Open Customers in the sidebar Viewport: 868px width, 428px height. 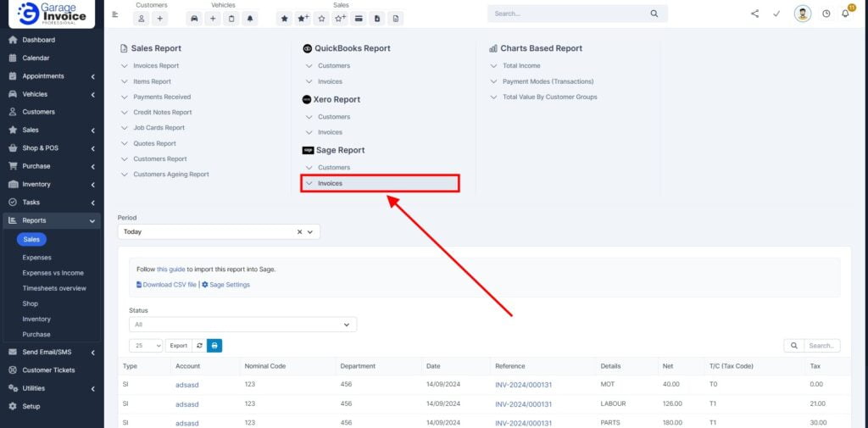[39, 112]
